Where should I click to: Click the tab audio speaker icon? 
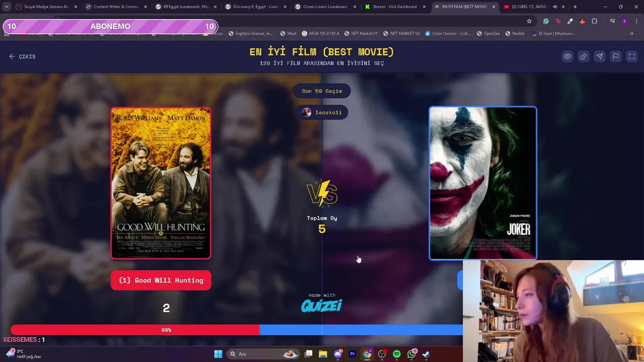(555, 7)
